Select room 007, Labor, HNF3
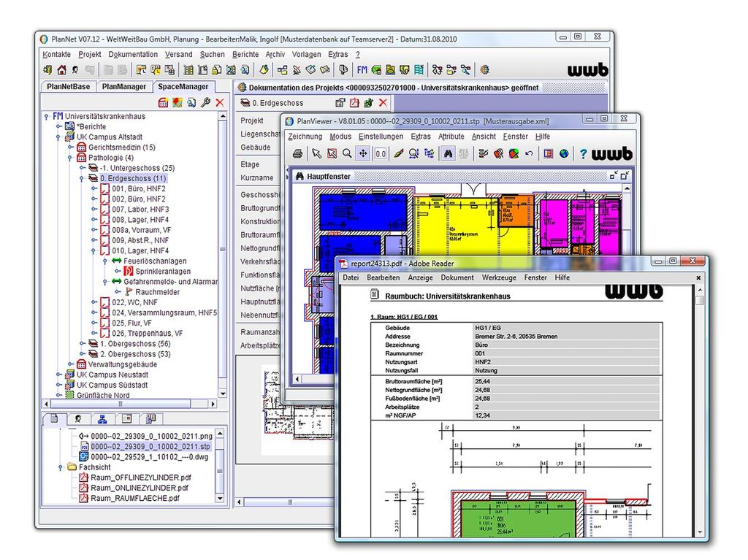Viewport: 748px width, 560px height. point(140,210)
